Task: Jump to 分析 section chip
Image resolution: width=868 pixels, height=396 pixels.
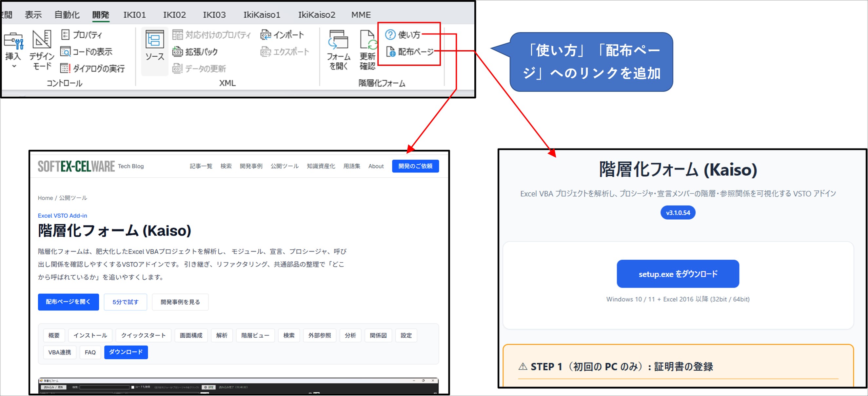Action: tap(350, 335)
